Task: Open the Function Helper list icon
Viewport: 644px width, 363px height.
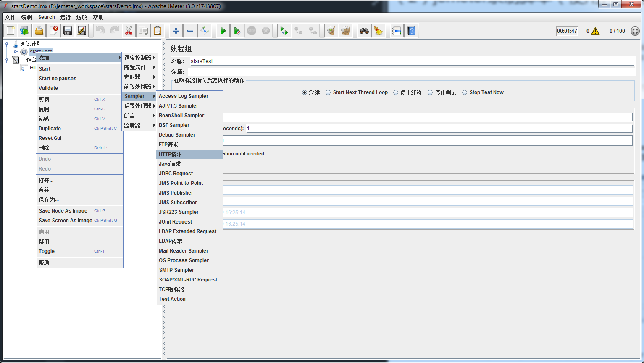Action: point(397,31)
